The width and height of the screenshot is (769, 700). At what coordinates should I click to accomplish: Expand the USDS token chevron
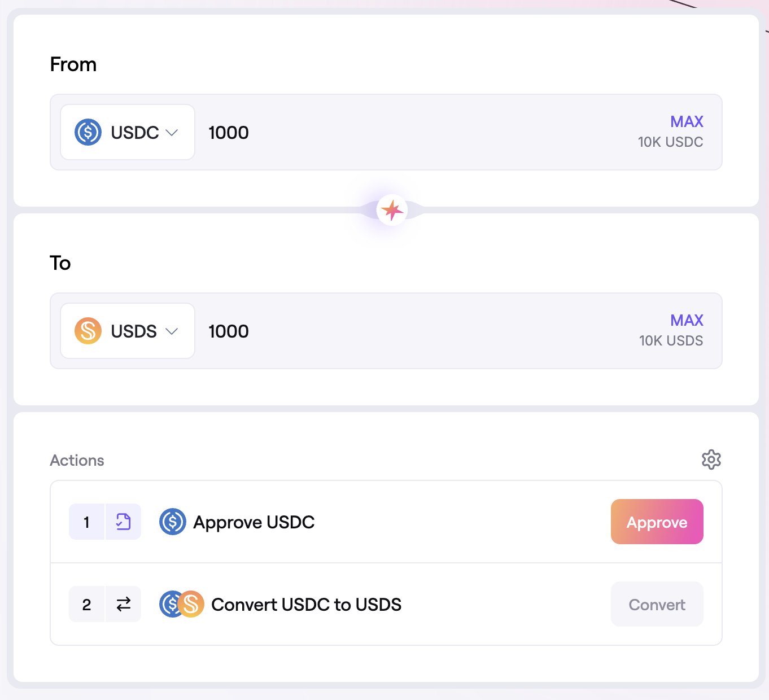172,331
